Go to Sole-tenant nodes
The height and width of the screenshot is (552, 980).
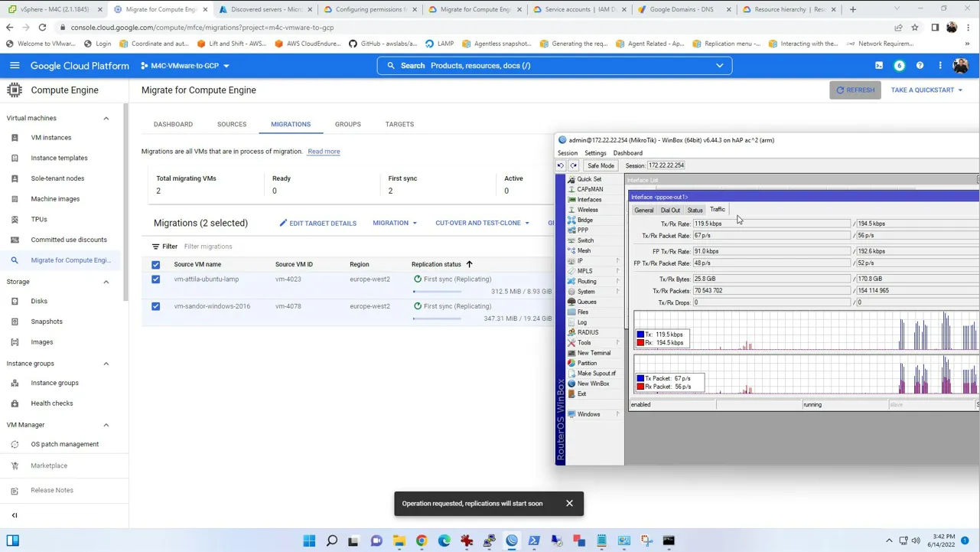tap(57, 178)
